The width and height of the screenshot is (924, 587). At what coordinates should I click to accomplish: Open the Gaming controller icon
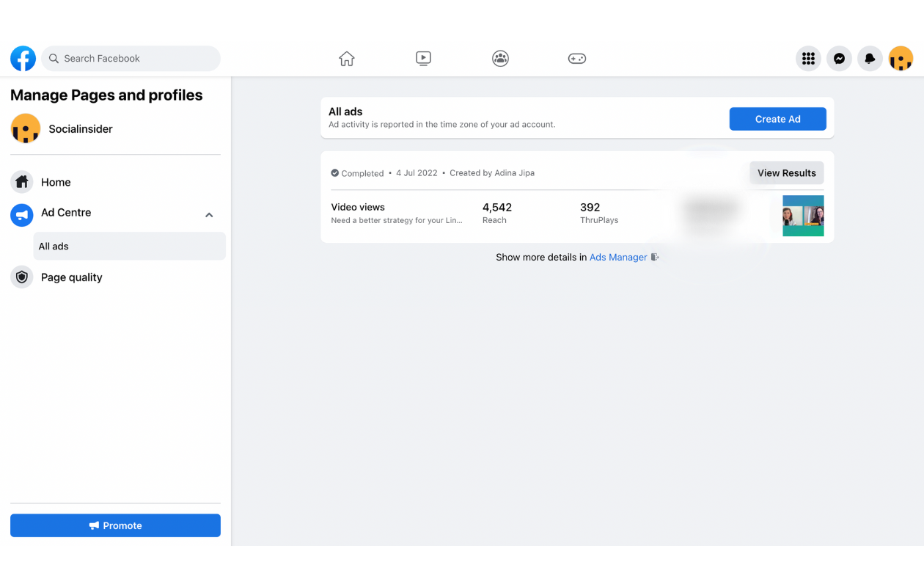[x=577, y=59]
